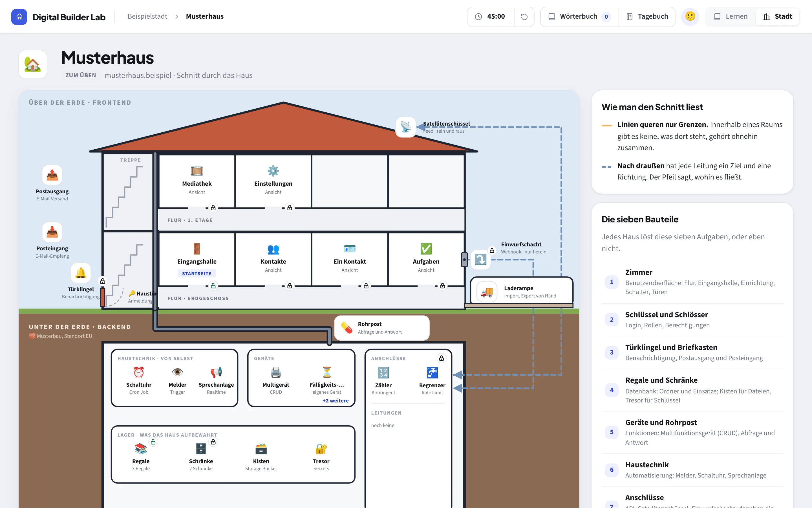
Task: Select the Mediathek film room
Action: coord(197,181)
